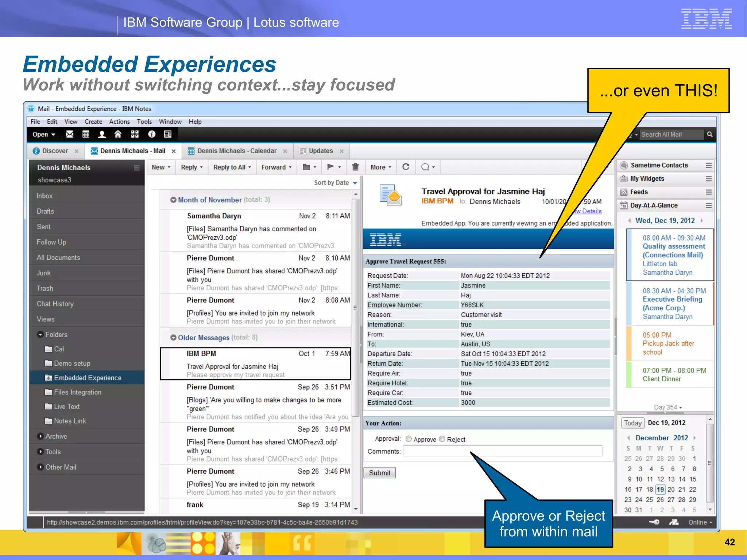This screenshot has height=560, width=747.
Task: Open the Feeds panel menu icon
Action: tap(709, 192)
